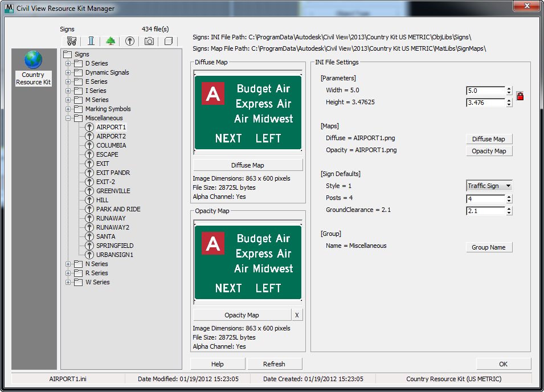Click the app icon in title bar
The image size is (544, 392).
coord(9,9)
